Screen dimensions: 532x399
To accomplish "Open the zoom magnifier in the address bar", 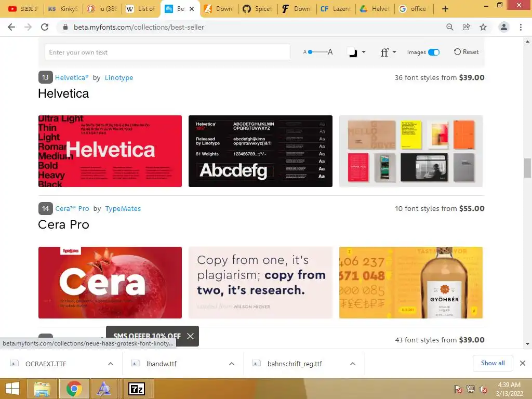I will (449, 27).
